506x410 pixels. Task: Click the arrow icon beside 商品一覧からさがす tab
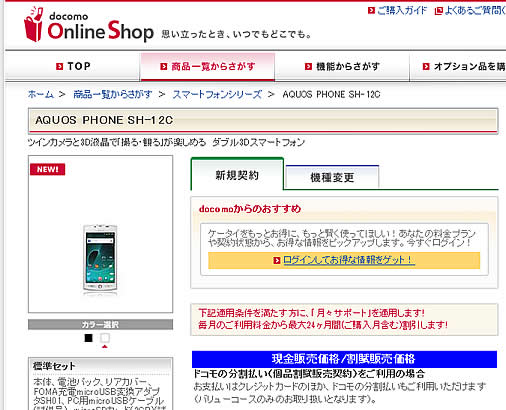click(163, 66)
